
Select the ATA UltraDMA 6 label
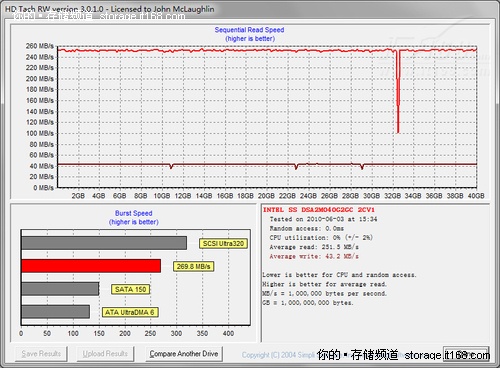point(130,312)
